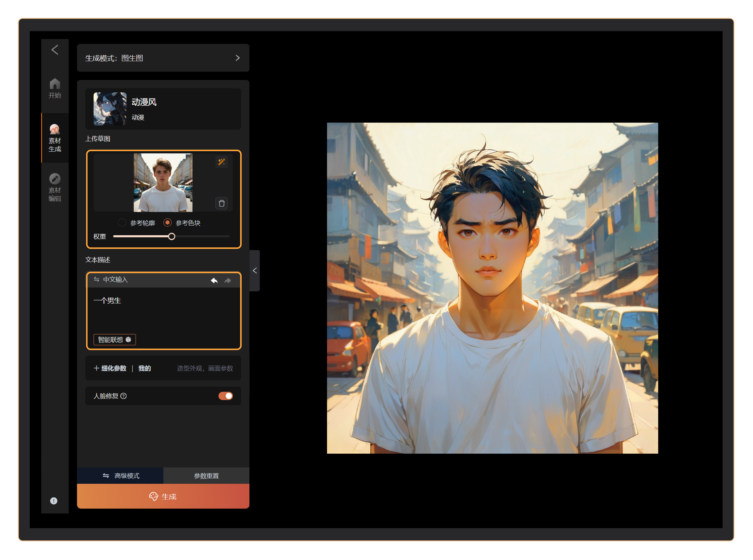The width and height of the screenshot is (753, 560).
Task: Click the swap icon beside 中文输入
Action: 97,279
